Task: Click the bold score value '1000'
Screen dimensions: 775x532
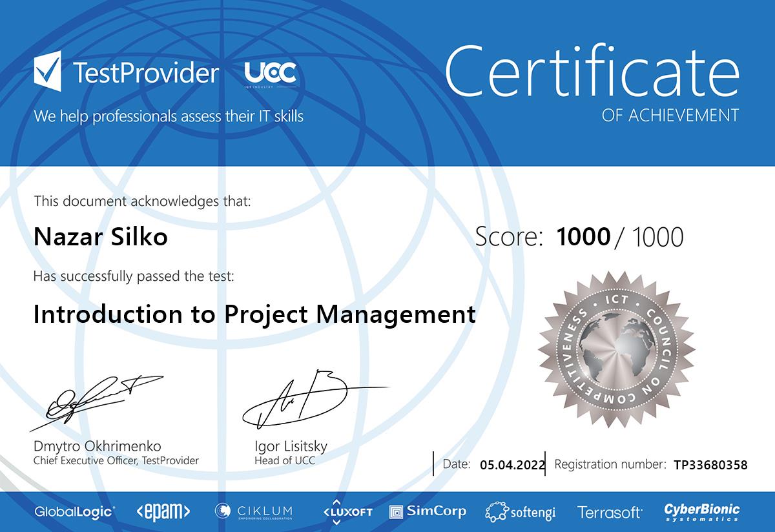Action: [583, 237]
